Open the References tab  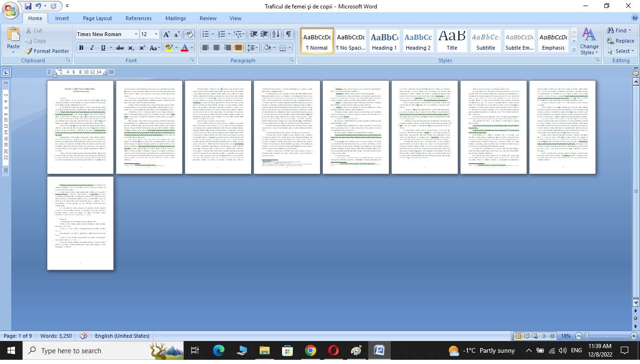click(x=138, y=18)
